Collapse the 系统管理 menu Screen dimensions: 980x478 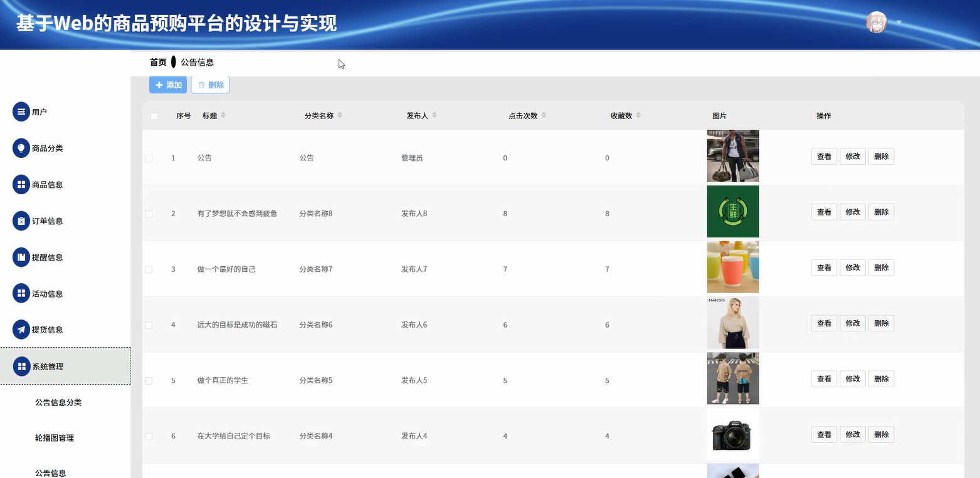(65, 366)
